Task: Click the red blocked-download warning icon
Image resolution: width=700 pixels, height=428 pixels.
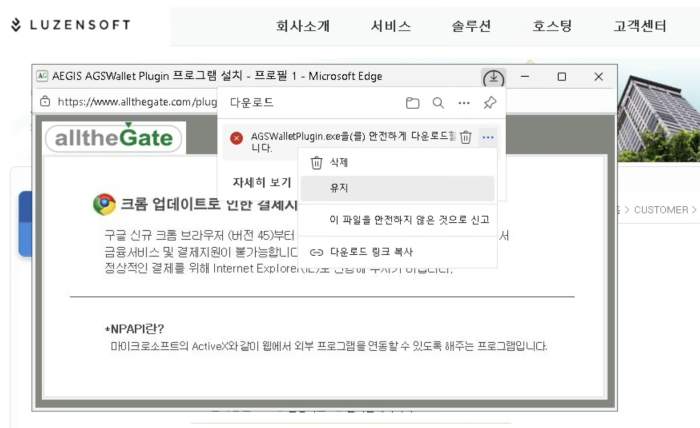Action: tap(236, 139)
